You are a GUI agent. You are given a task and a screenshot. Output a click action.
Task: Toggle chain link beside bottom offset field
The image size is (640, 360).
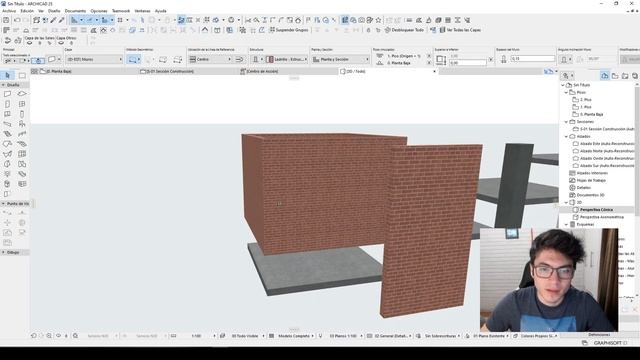491,60
